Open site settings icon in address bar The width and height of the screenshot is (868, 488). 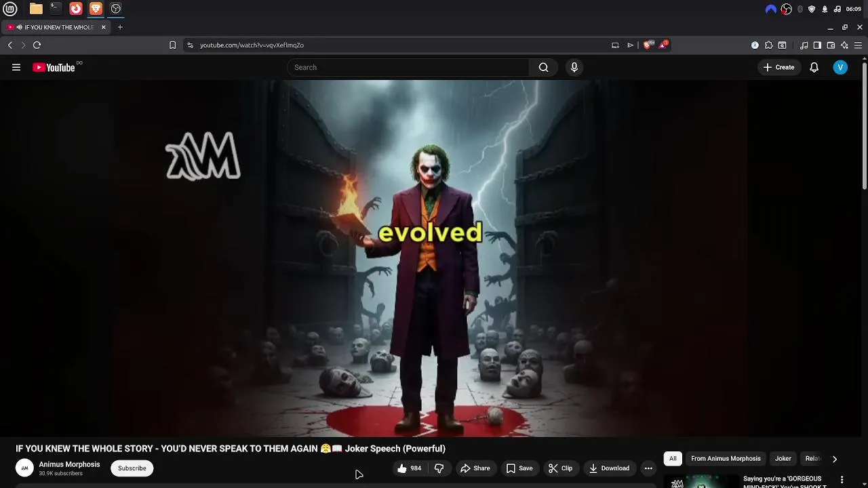(190, 45)
